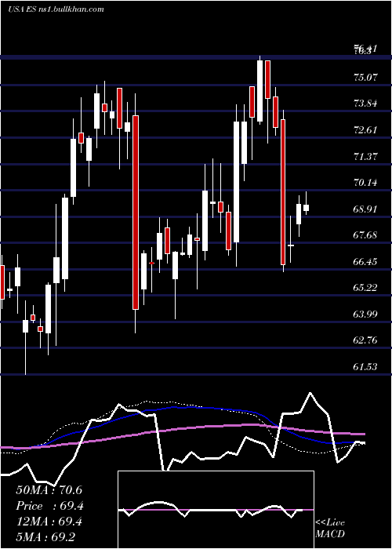Click the 73.84 price axis label
Screen dimensions: 392x549
tap(366, 104)
